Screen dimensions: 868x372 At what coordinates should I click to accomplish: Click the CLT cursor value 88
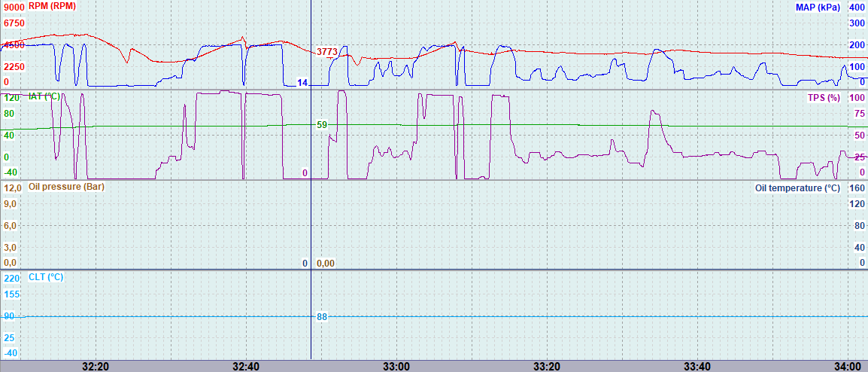[322, 317]
